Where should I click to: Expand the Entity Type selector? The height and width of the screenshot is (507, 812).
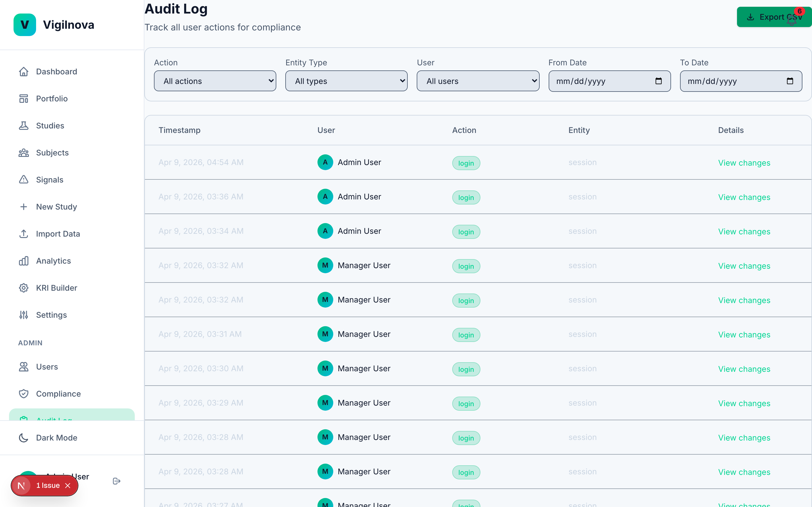[346, 81]
